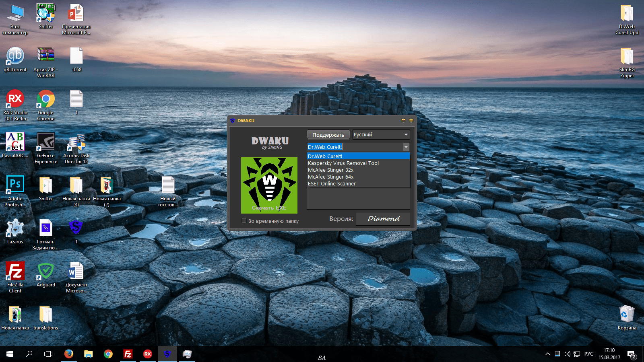Minimize the DWAKU window with yellow button

click(403, 120)
